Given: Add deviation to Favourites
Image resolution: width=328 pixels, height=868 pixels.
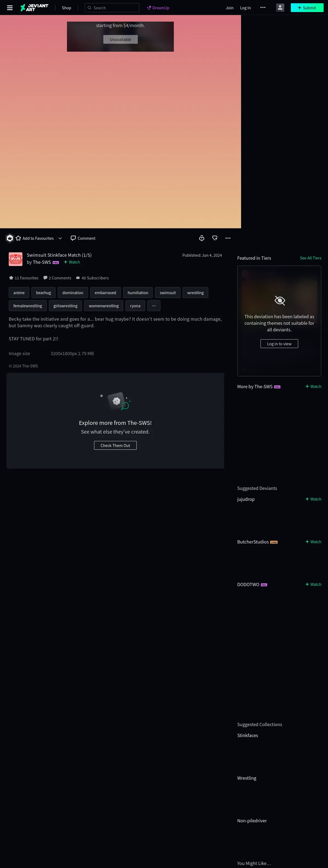Looking at the screenshot, I should click(x=35, y=238).
